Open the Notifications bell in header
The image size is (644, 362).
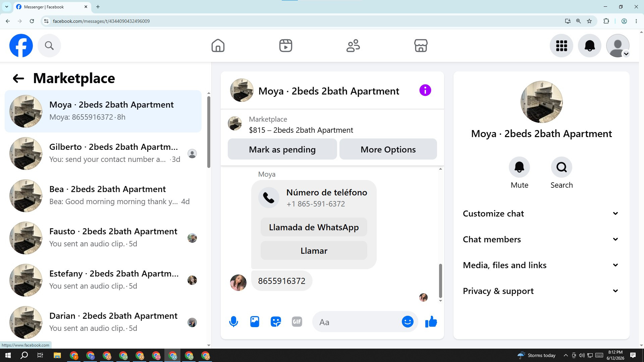pos(590,46)
